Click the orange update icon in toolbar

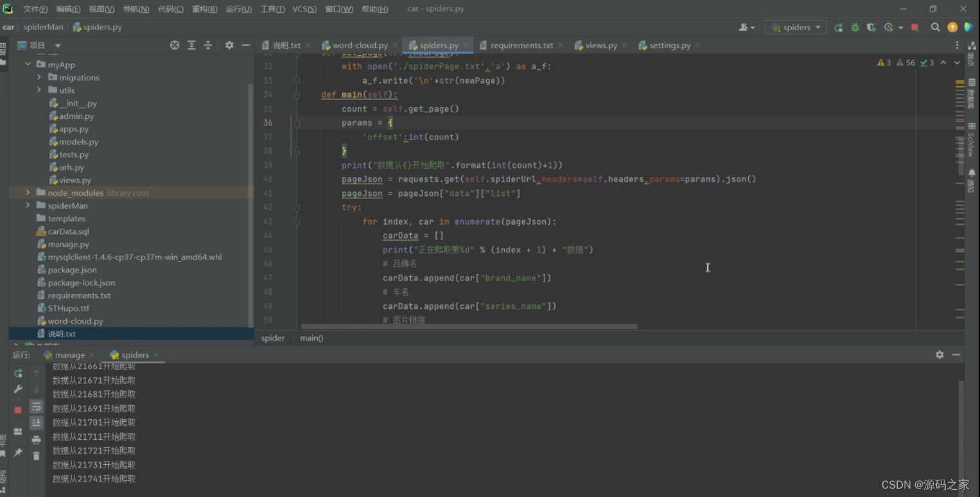(952, 28)
